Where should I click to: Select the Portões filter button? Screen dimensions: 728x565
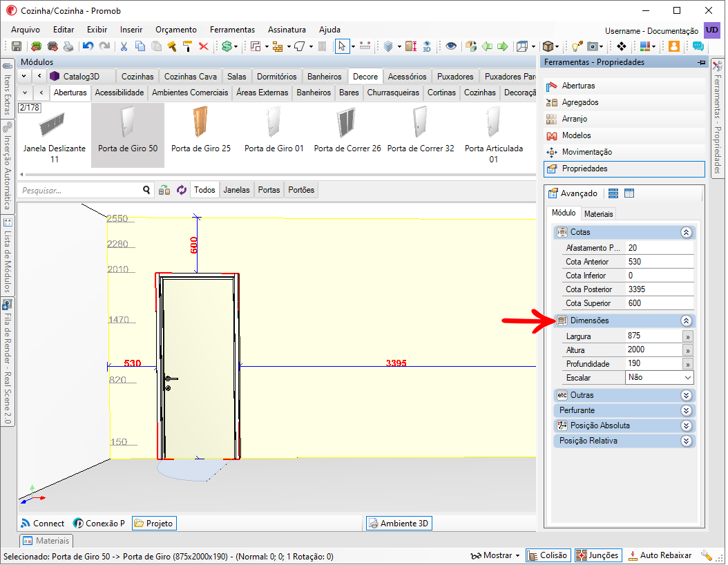[x=301, y=190]
